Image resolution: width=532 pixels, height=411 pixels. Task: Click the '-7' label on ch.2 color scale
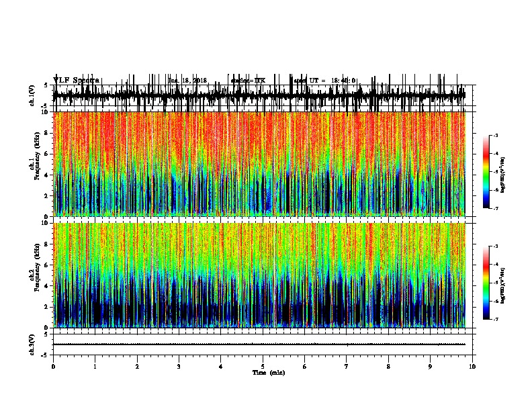(495, 320)
